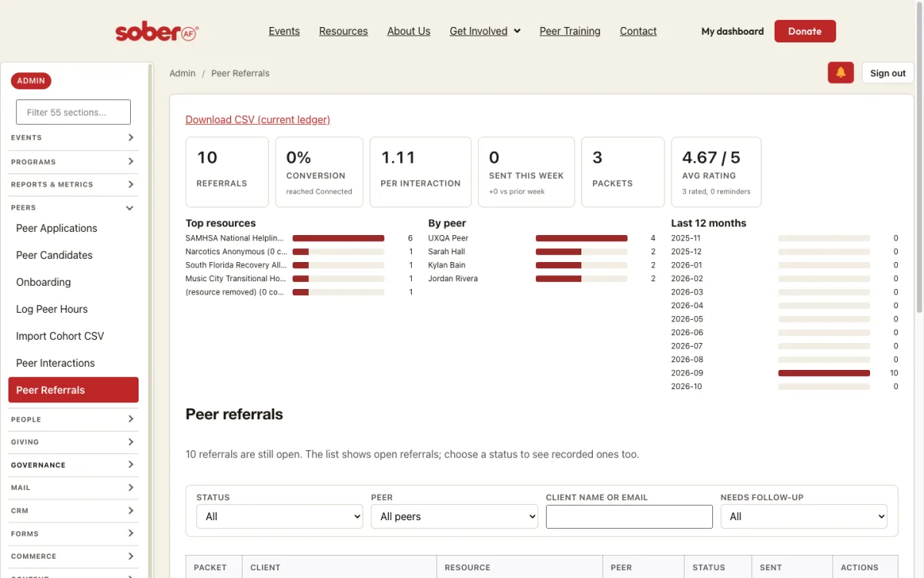Image resolution: width=924 pixels, height=578 pixels.
Task: Open My dashboard
Action: pyautogui.click(x=732, y=32)
